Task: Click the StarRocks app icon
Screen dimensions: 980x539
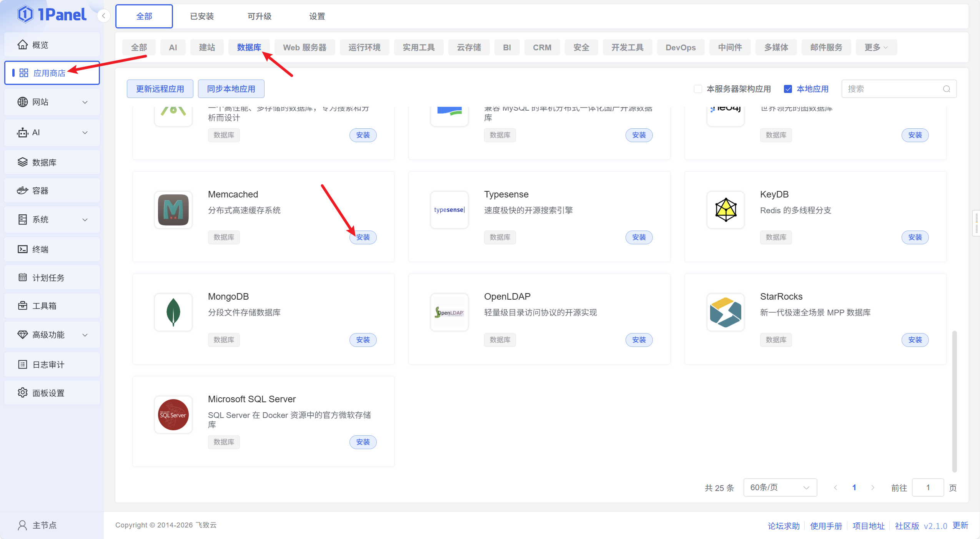Action: (x=725, y=312)
